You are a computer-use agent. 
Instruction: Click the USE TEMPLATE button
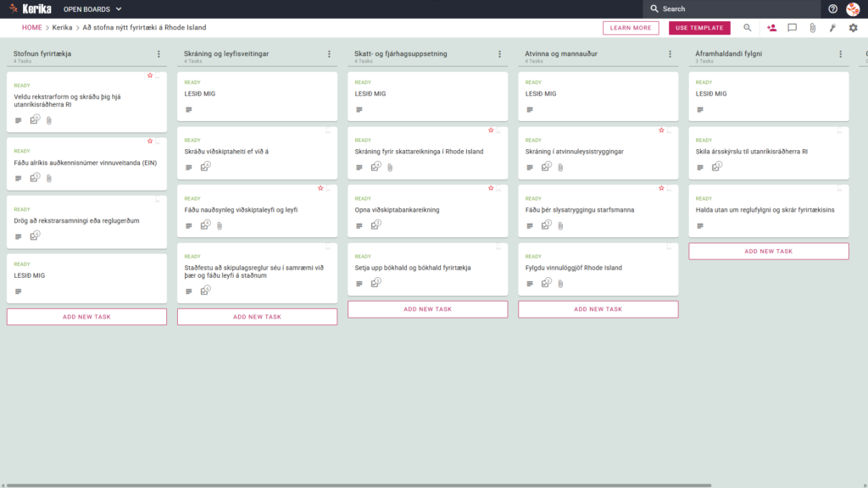699,28
